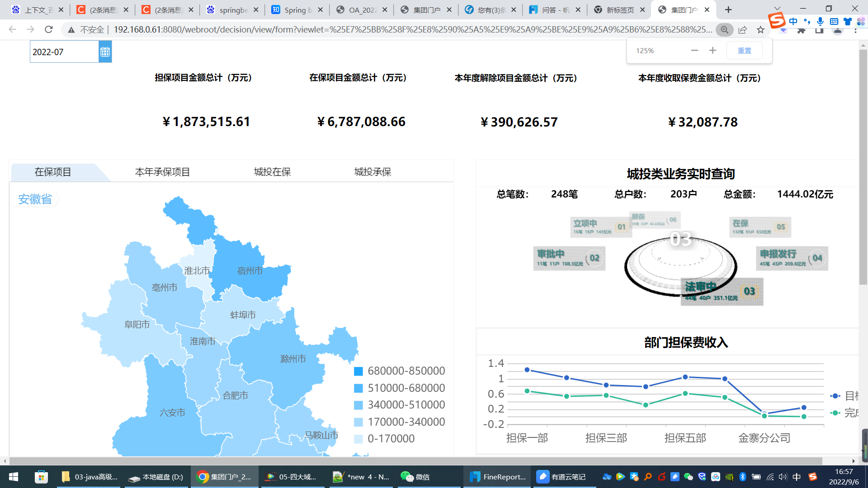
Task: Toggle the 510000-680000 legend range
Action: pos(400,388)
